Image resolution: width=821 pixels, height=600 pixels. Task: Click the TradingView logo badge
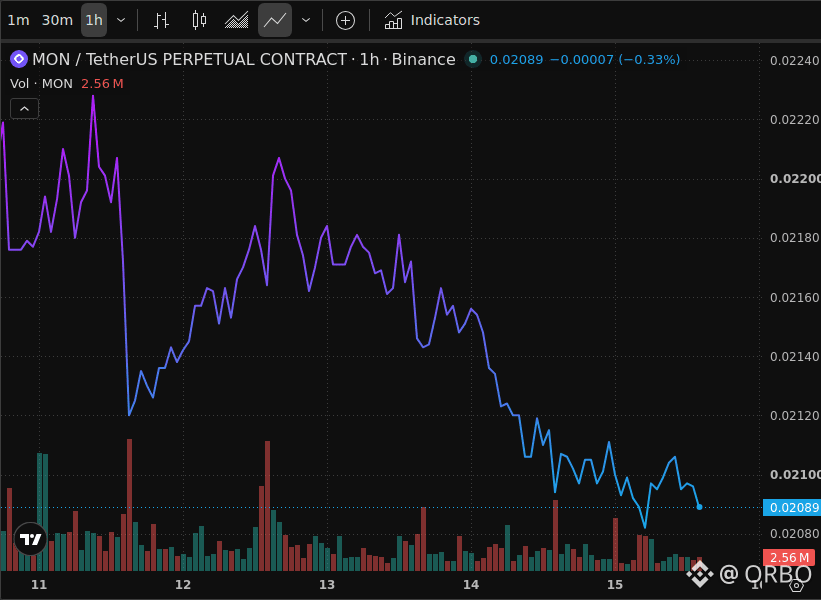(30, 539)
